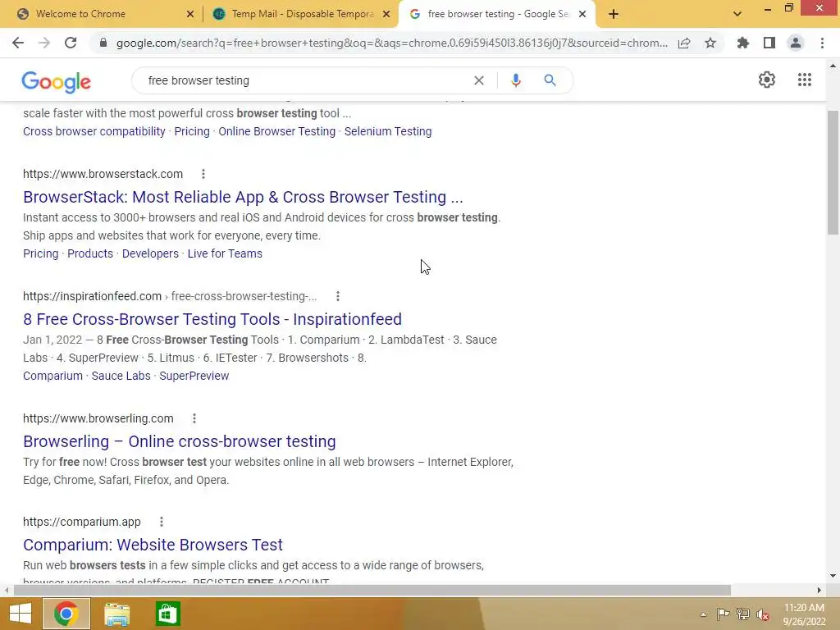Screen dimensions: 840x630
Task: Open the Chrome profile avatar
Action: 796,43
